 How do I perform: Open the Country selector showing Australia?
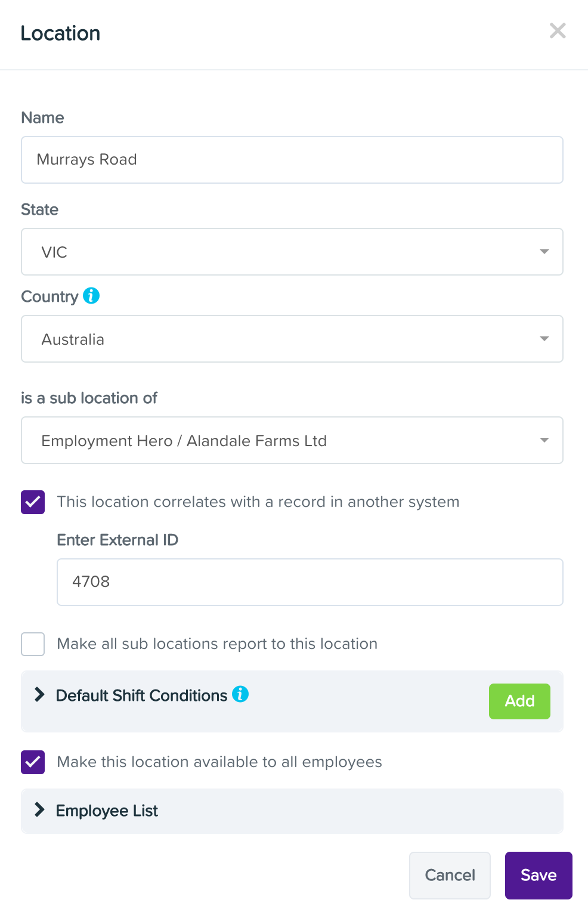(292, 339)
